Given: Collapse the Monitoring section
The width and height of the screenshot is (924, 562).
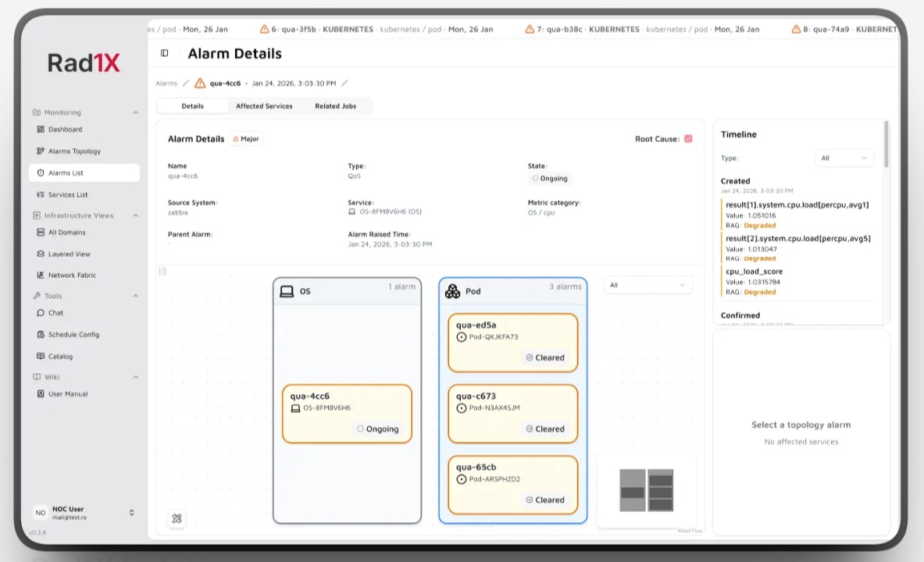Looking at the screenshot, I should click(x=135, y=112).
